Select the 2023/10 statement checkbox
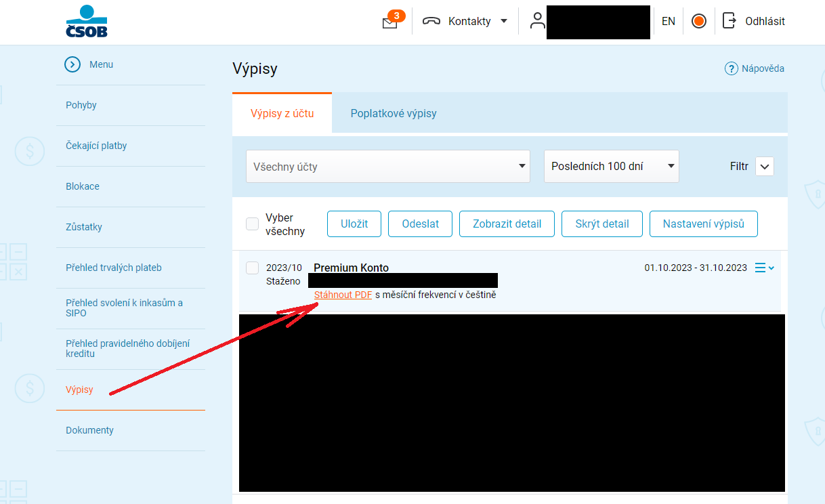Viewport: 825px width, 504px height. point(252,268)
